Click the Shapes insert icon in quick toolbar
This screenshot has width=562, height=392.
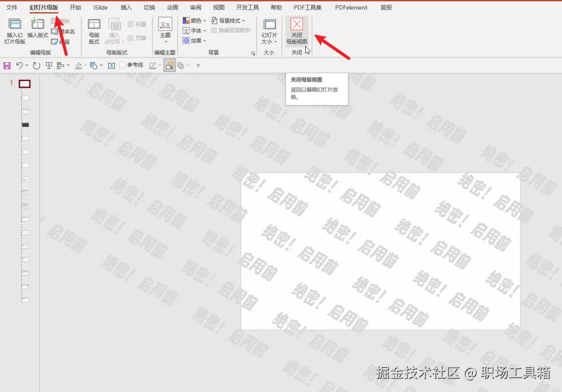[x=93, y=66]
